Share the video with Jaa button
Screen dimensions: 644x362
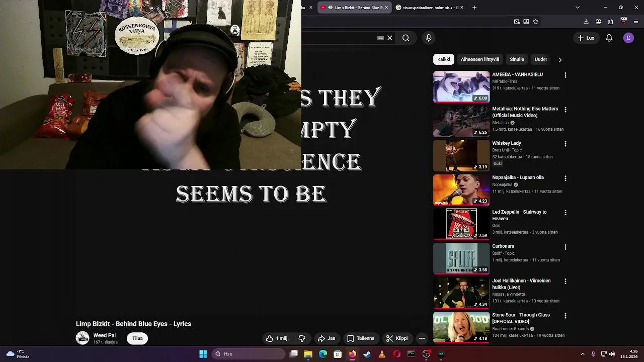coord(327,338)
